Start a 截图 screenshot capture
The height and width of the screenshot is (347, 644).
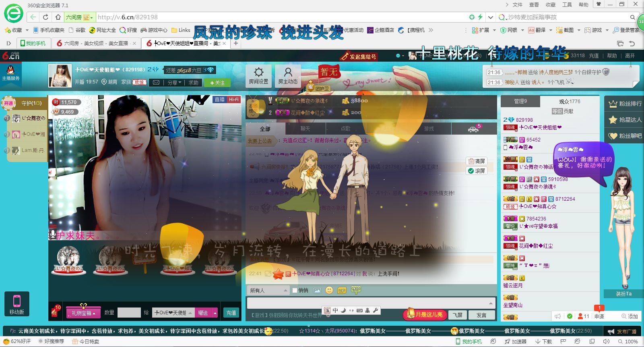(565, 30)
